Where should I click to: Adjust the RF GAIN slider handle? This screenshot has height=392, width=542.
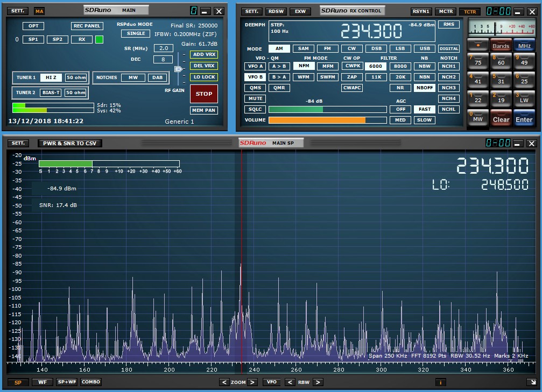click(178, 69)
